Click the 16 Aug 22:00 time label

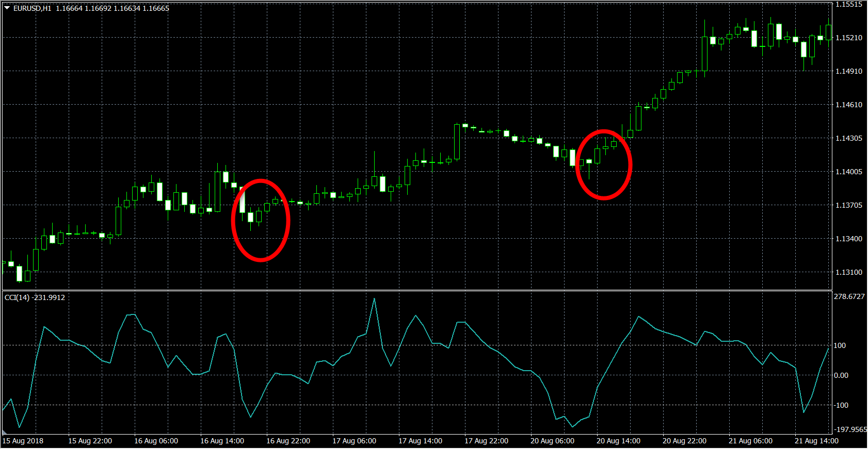pyautogui.click(x=288, y=441)
